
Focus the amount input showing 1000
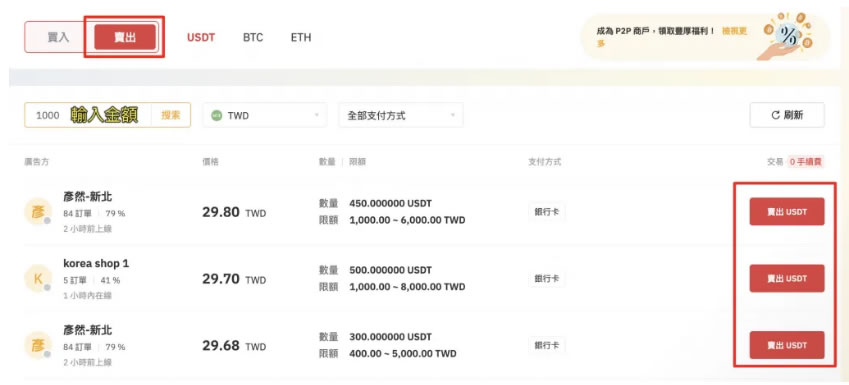[x=88, y=115]
